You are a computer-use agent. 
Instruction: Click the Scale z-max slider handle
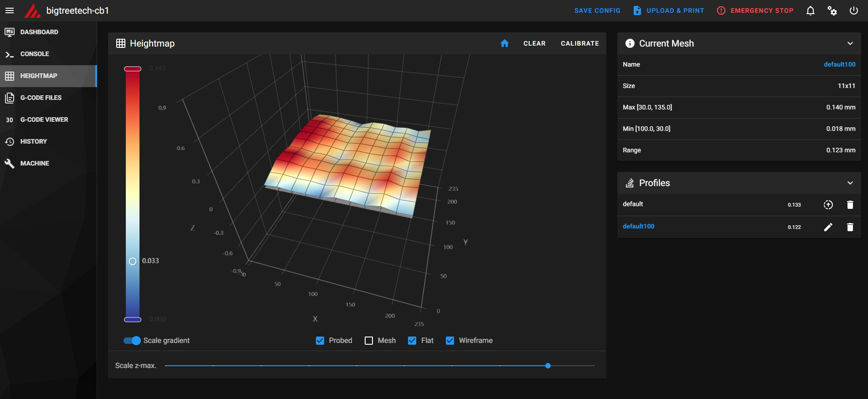tap(548, 366)
